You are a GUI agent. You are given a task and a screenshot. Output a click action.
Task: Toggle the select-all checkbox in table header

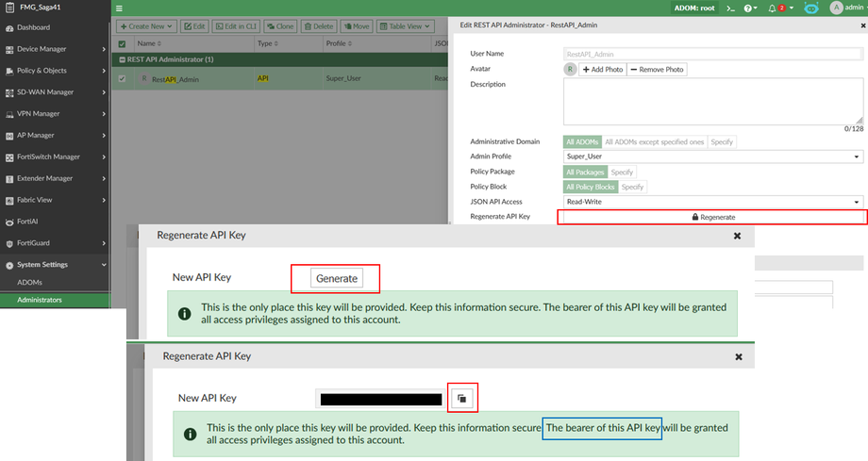[x=123, y=43]
